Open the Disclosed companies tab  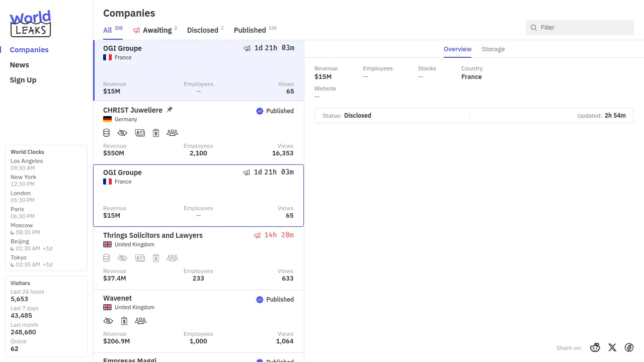(x=203, y=30)
